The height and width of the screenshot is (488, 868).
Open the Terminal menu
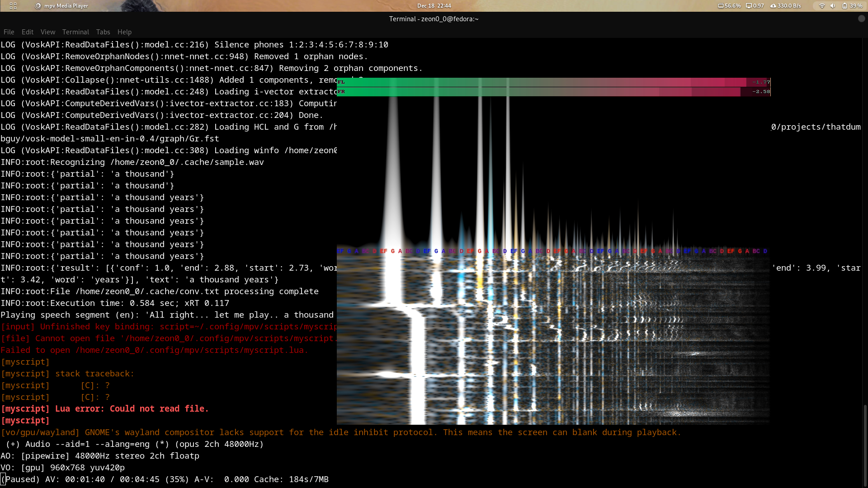(75, 32)
